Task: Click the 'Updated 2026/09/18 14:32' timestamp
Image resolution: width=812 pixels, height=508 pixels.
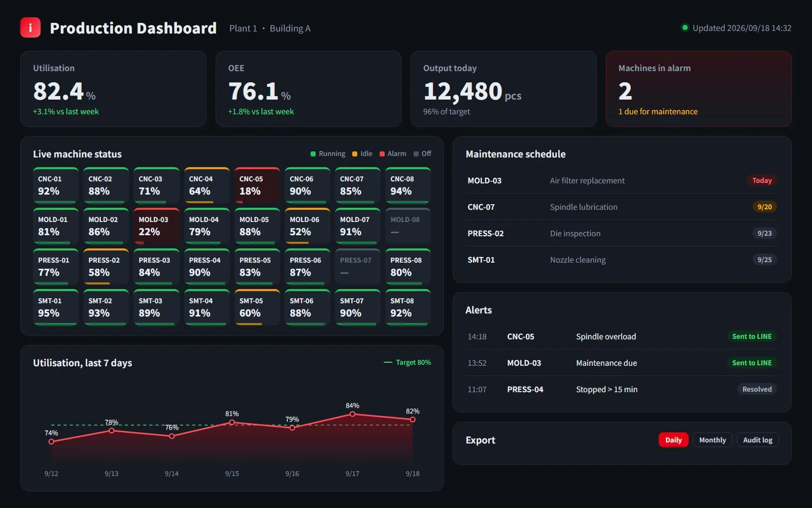Action: click(742, 28)
